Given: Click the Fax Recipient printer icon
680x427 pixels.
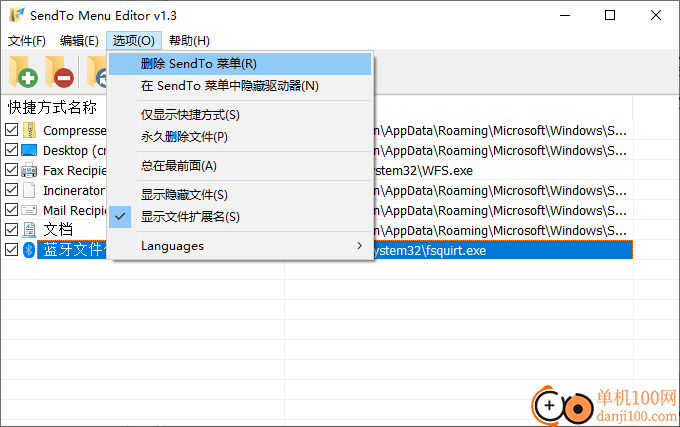Looking at the screenshot, I should coord(29,170).
